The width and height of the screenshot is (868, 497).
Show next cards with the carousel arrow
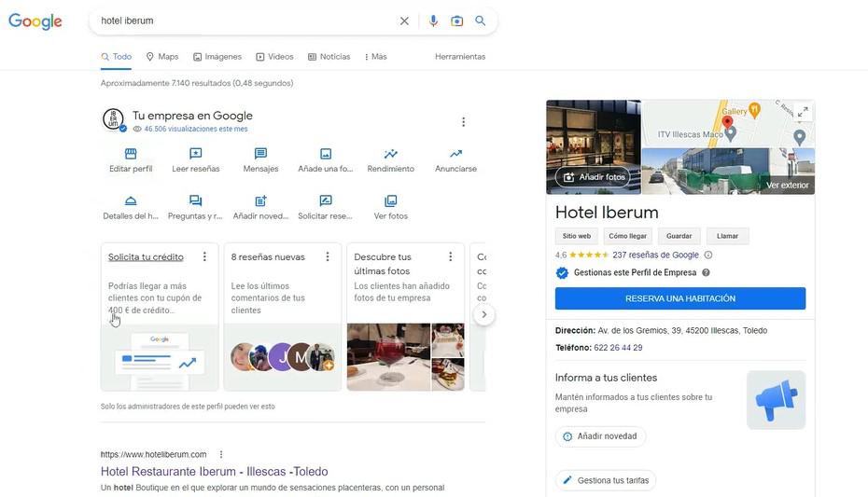[483, 314]
